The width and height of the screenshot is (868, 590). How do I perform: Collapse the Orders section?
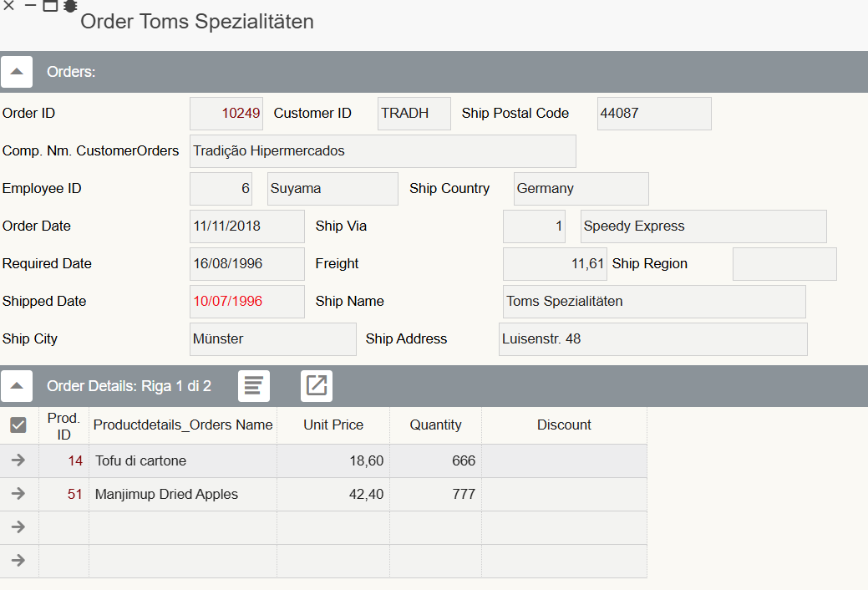[x=17, y=72]
